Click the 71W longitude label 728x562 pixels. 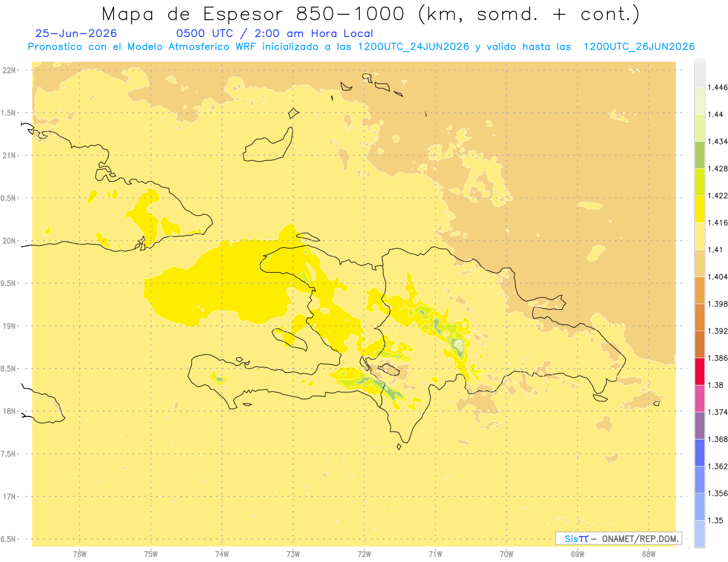(435, 554)
